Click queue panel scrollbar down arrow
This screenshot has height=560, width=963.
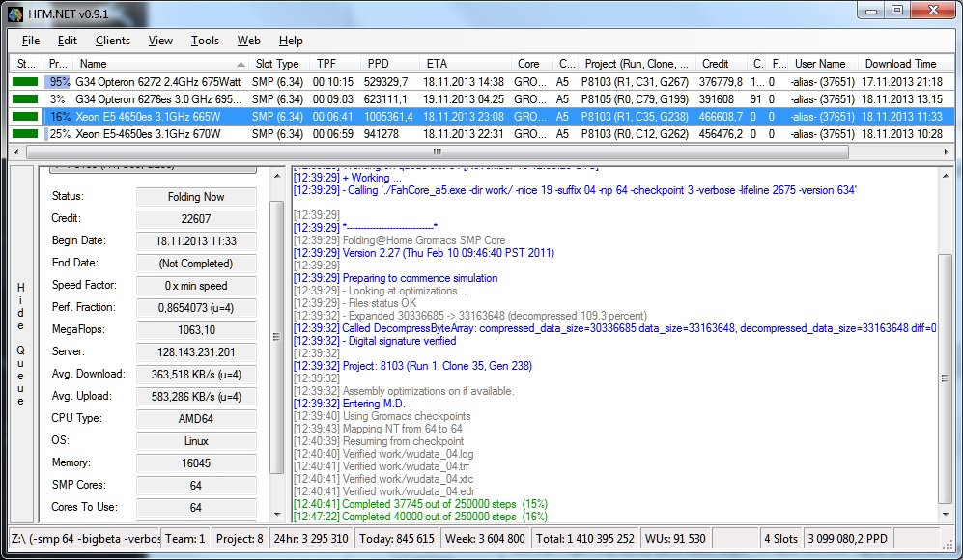pyautogui.click(x=277, y=514)
